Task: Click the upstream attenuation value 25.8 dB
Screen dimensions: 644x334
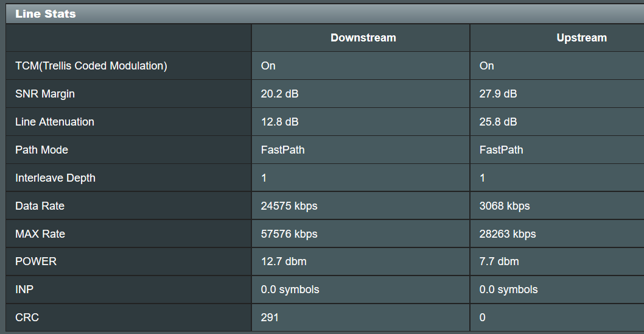Action: (x=498, y=122)
